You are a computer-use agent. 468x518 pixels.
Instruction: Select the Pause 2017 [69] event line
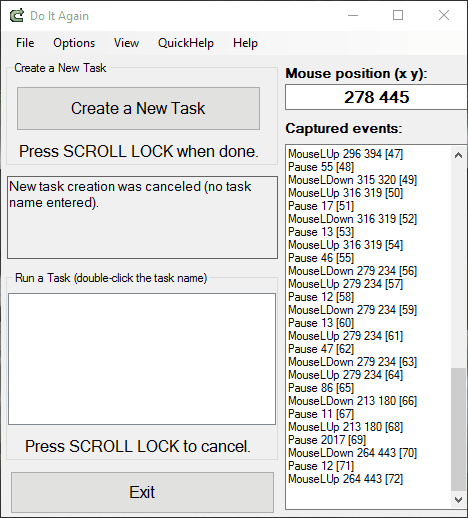[327, 440]
